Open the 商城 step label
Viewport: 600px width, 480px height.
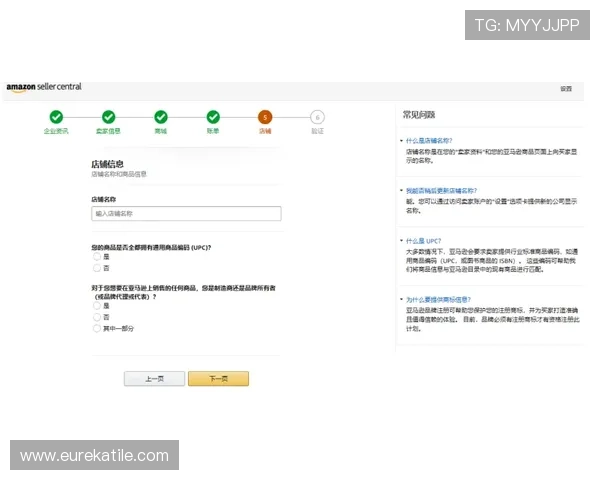[x=161, y=131]
